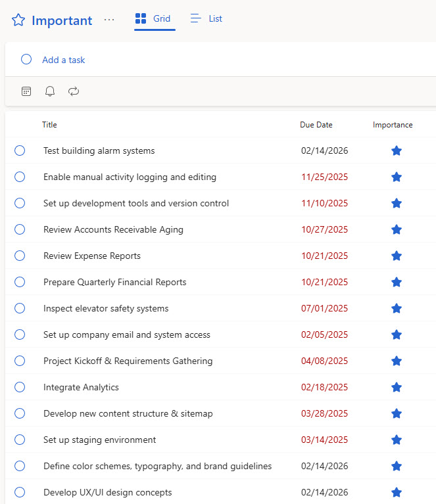Open the list options ellipsis menu
Screen dimensions: 436x504
click(x=109, y=20)
